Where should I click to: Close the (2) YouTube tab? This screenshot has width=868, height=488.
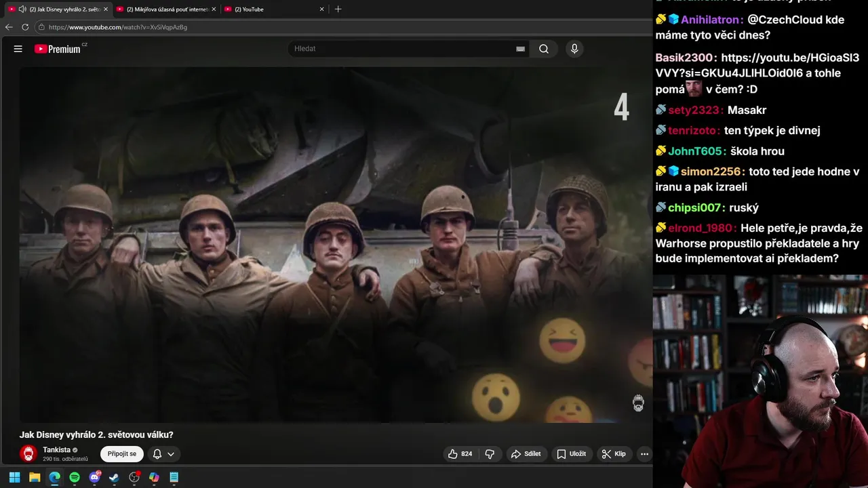(321, 9)
